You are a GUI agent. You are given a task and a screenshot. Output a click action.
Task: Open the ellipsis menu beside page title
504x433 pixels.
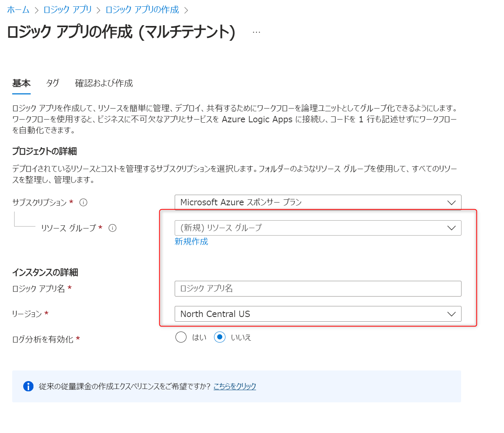click(257, 32)
